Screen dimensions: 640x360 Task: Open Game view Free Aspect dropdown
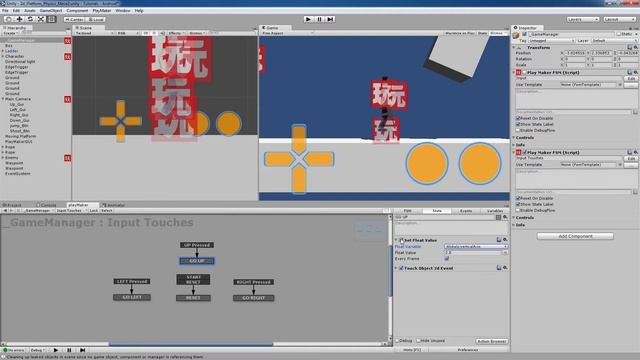[x=287, y=33]
